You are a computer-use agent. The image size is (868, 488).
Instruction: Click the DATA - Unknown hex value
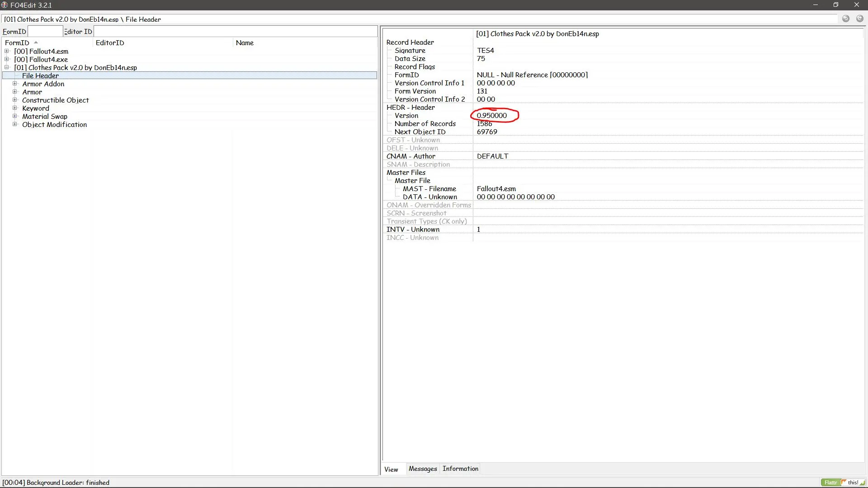(x=515, y=197)
